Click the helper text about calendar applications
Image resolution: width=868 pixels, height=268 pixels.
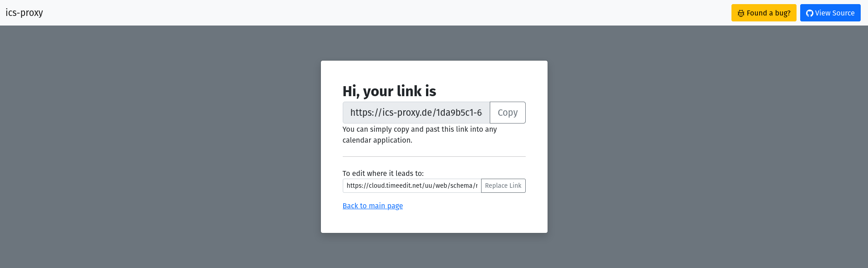tap(419, 129)
